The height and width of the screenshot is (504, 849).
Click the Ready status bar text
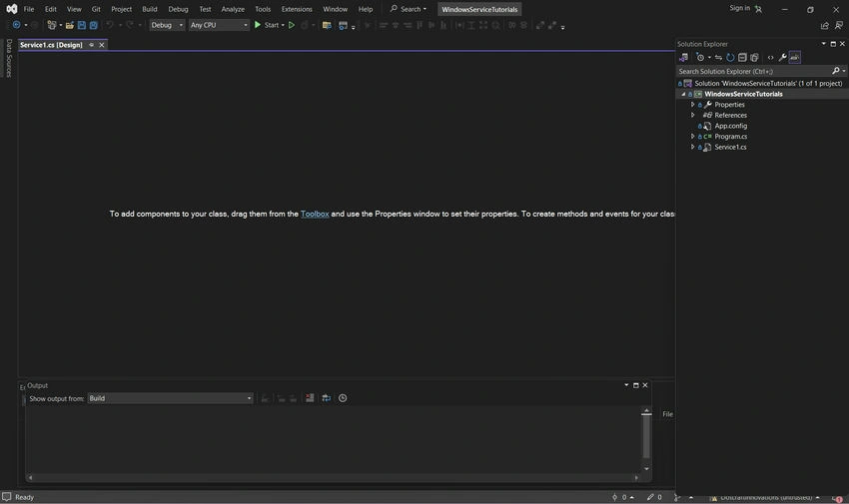coord(24,497)
